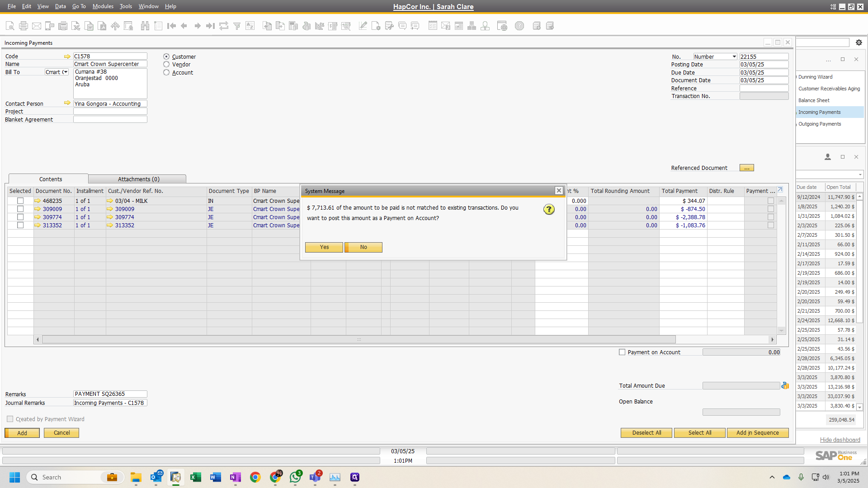
Task: Click No in the System Message dialog
Action: tap(363, 247)
